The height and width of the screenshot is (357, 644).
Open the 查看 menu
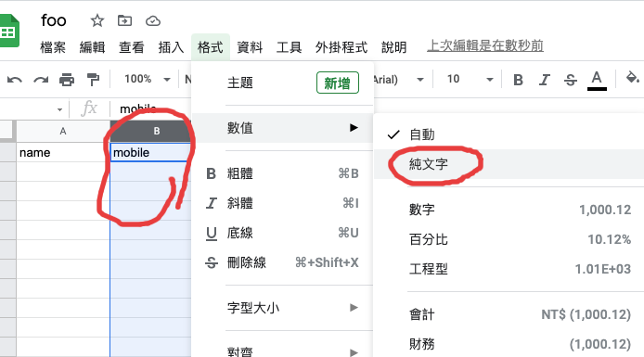132,47
